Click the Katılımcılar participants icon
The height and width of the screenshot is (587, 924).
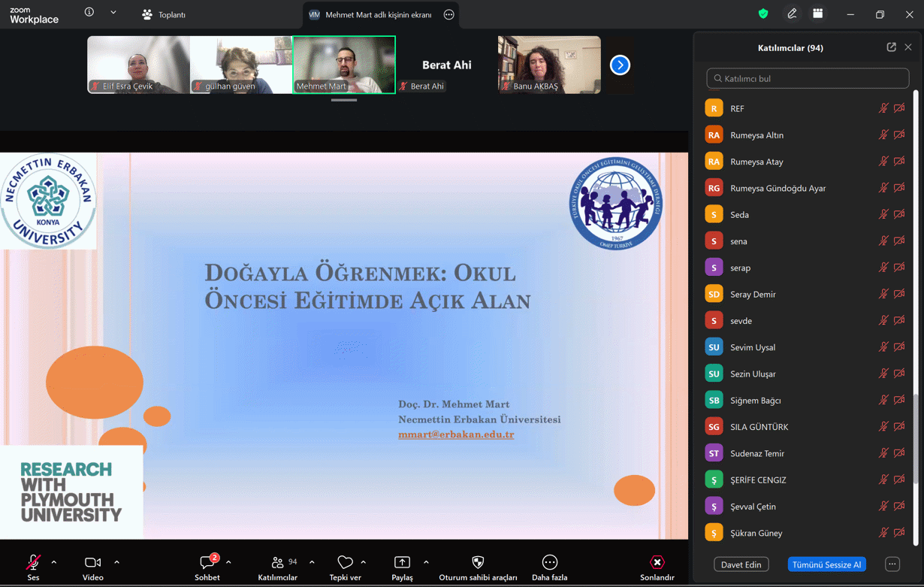277,563
